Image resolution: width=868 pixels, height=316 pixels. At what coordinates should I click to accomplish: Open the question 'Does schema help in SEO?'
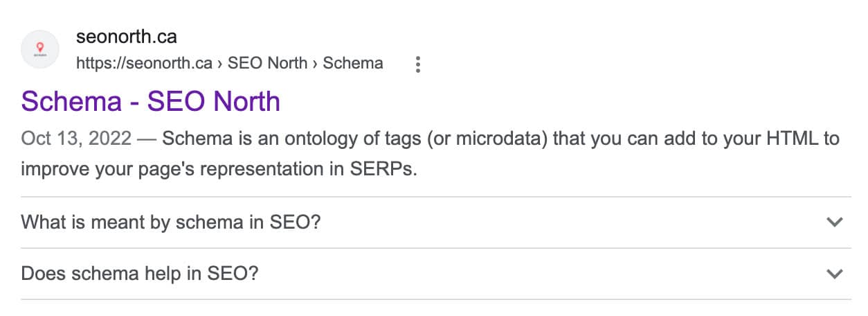140,274
